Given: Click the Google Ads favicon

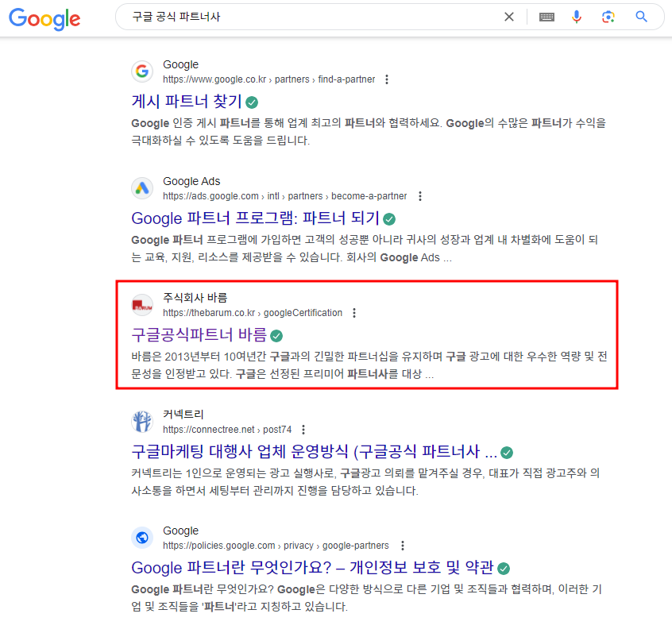Looking at the screenshot, I should coord(142,187).
